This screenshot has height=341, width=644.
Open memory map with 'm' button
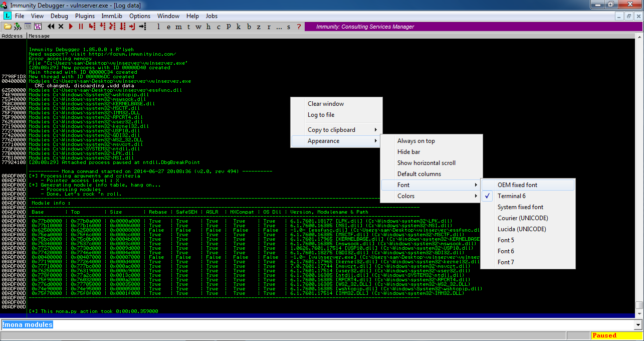tap(178, 27)
